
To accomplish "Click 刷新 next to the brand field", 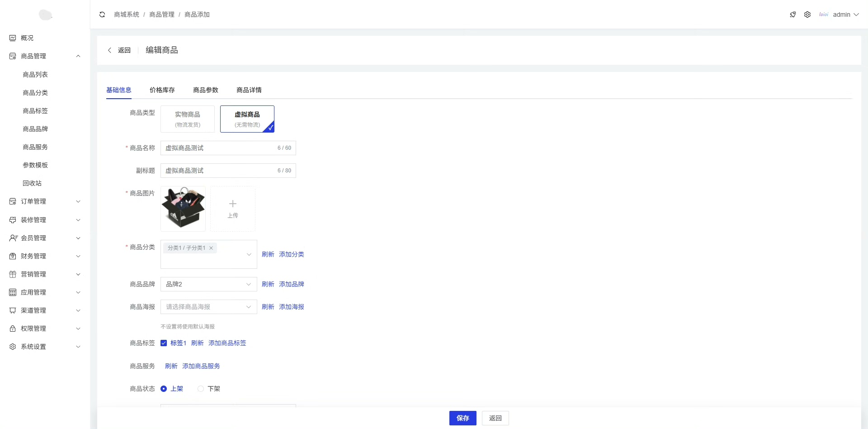I will click(x=268, y=284).
